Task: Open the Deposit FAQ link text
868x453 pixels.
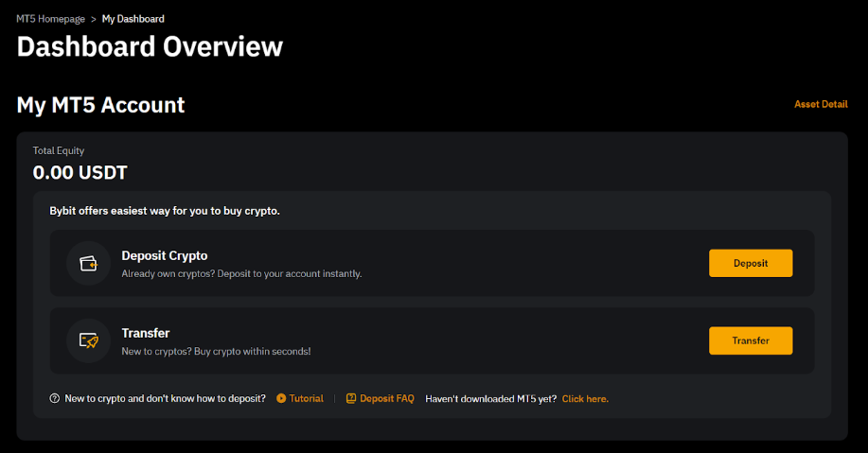Action: (386, 399)
